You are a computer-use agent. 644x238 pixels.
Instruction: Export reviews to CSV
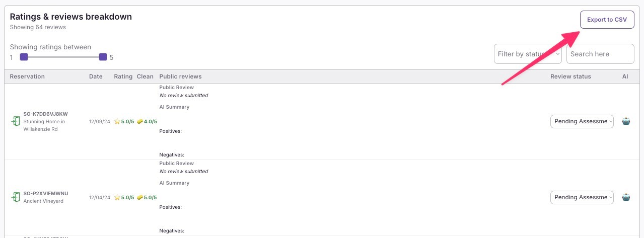[x=607, y=20]
